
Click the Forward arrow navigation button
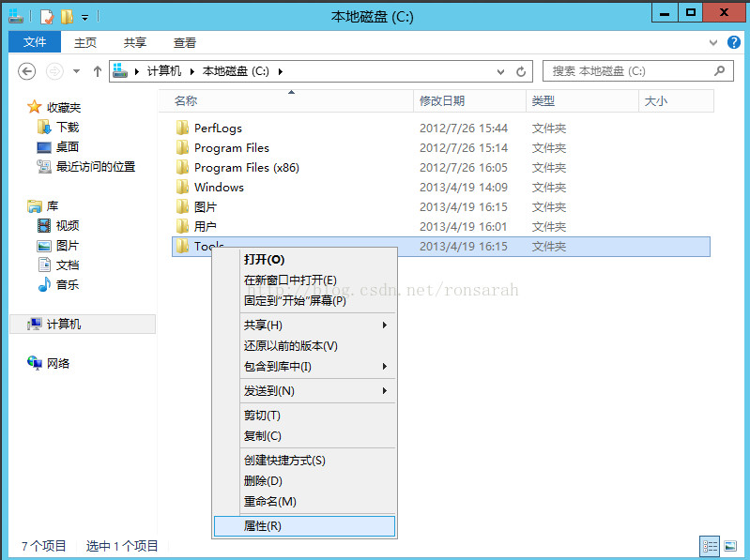(54, 71)
